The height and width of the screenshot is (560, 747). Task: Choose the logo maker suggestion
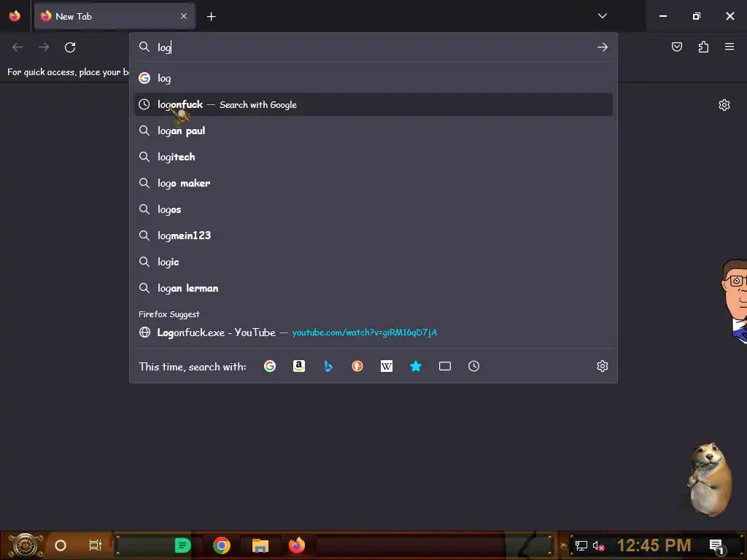373,183
